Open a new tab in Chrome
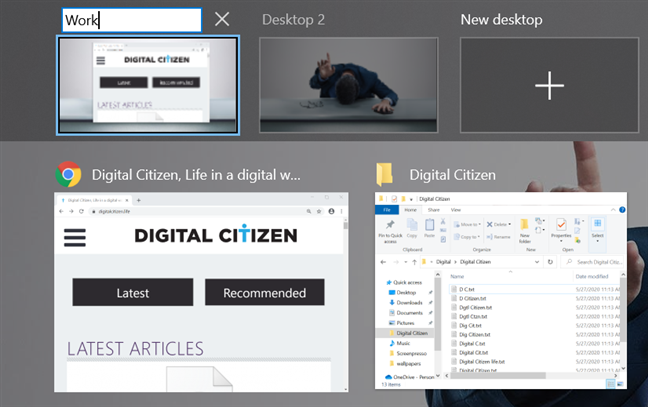 [139, 200]
